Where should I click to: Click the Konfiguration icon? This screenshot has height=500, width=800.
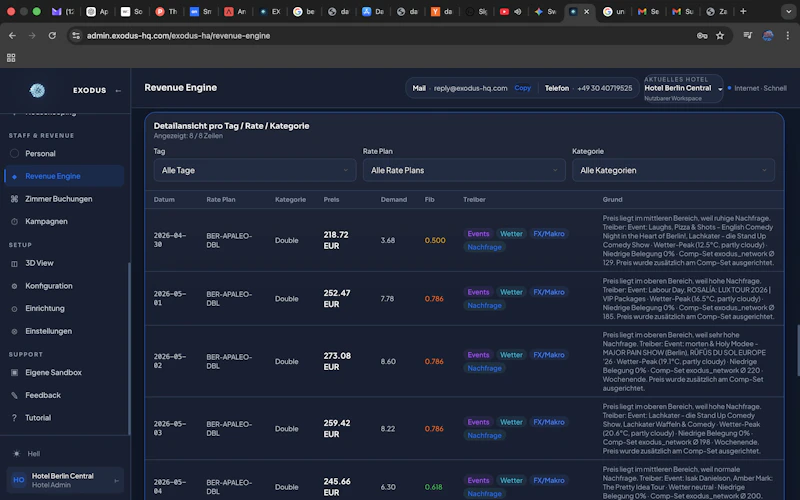point(14,286)
